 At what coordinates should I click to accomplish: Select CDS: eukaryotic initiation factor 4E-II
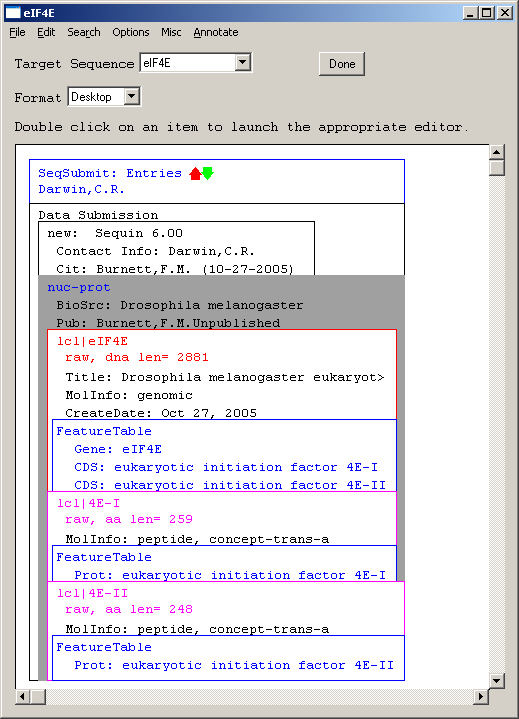(x=230, y=485)
